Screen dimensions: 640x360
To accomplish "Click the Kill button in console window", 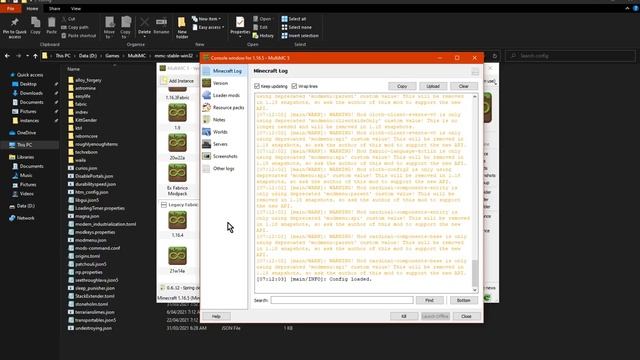I will [404, 316].
